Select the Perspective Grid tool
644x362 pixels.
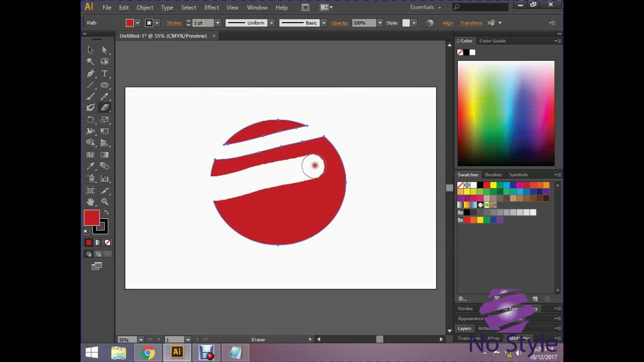tap(105, 143)
